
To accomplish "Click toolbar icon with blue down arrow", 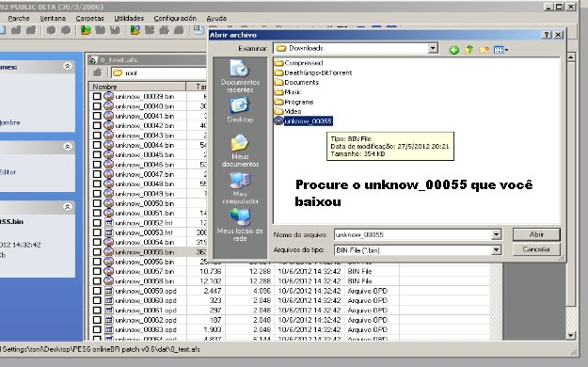I will click(135, 30).
